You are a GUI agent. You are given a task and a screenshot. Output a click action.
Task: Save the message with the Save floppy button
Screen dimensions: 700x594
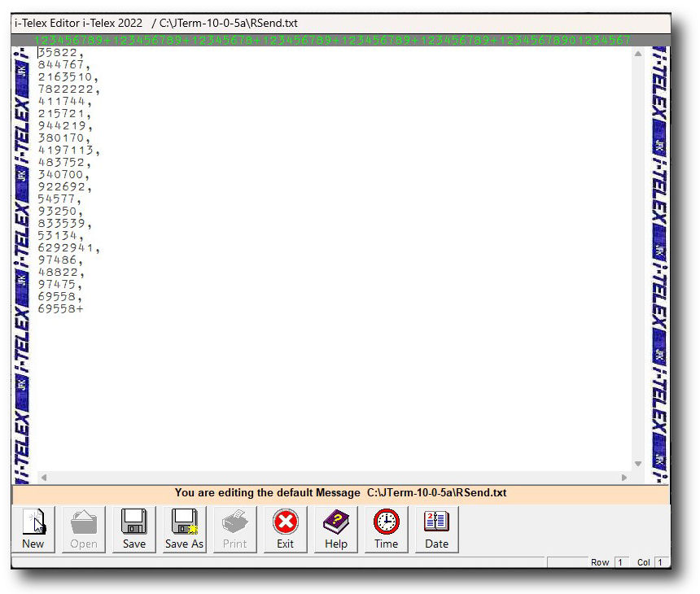tap(134, 529)
